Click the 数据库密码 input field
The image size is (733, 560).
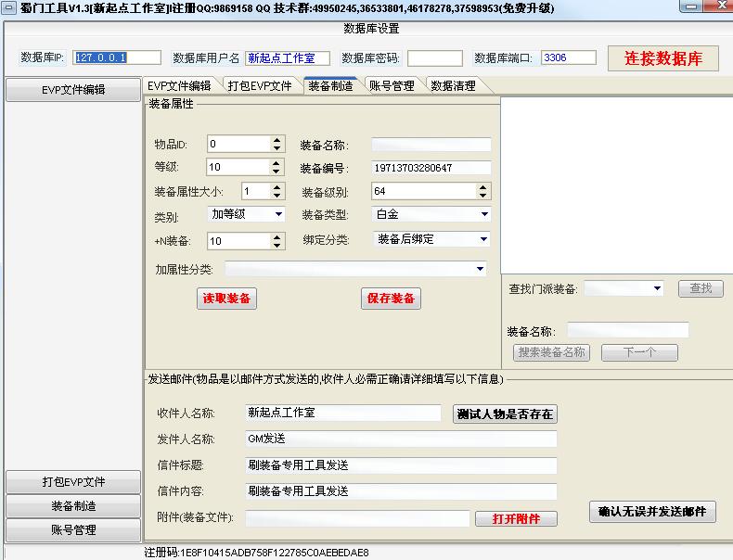[x=433, y=58]
